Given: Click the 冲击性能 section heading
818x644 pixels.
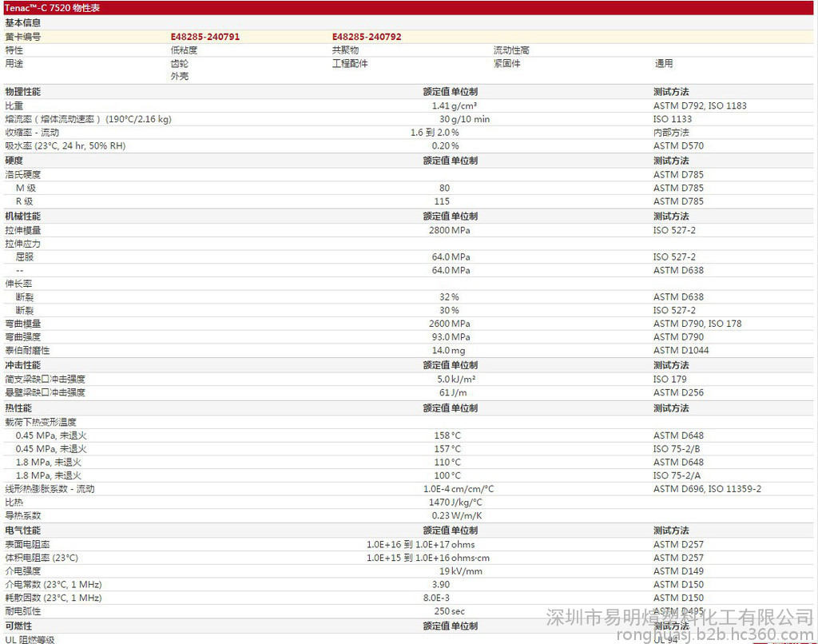Looking at the screenshot, I should 22,365.
